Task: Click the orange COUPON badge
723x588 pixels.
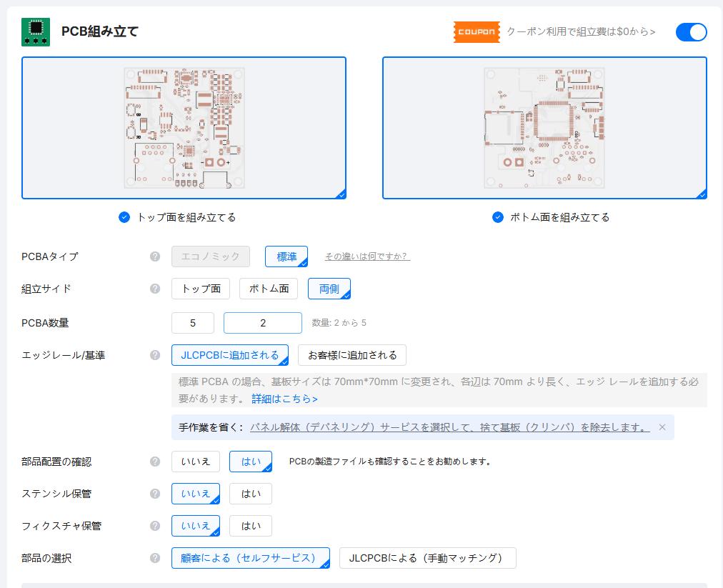Action: [477, 32]
